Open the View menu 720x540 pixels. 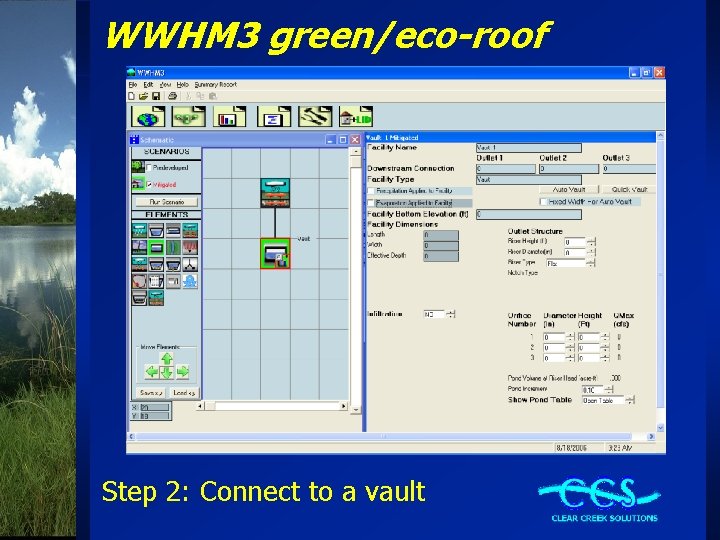tap(165, 84)
